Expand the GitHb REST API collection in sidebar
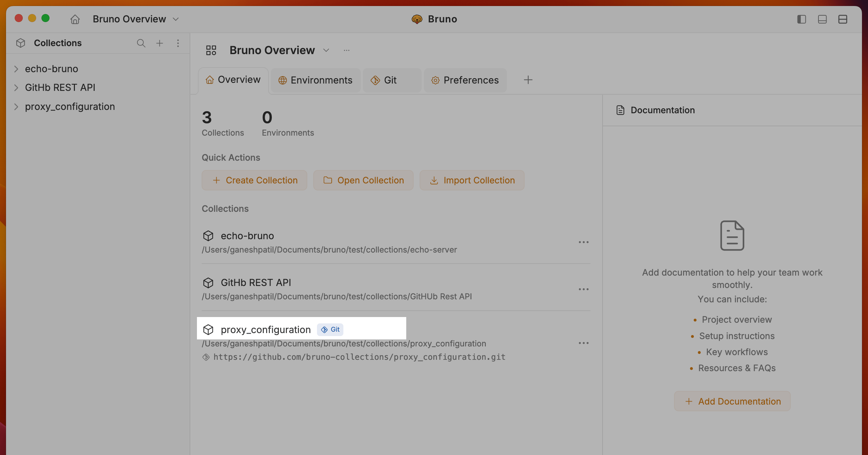Image resolution: width=868 pixels, height=455 pixels. 16,88
